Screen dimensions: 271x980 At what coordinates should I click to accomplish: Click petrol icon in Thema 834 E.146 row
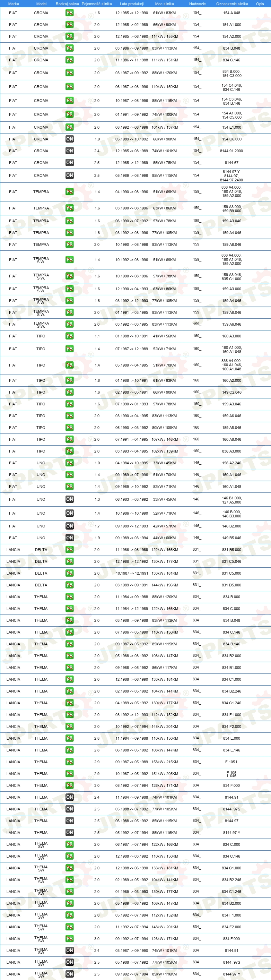point(70,750)
